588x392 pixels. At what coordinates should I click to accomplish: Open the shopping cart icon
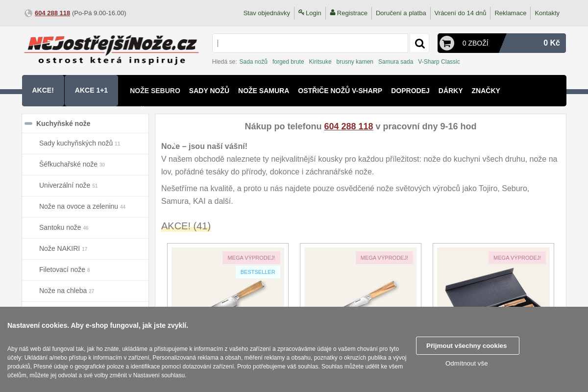(446, 43)
